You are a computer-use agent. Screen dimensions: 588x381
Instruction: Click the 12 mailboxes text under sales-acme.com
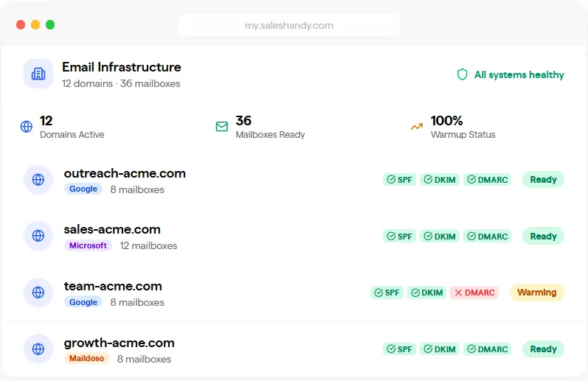[x=148, y=245]
